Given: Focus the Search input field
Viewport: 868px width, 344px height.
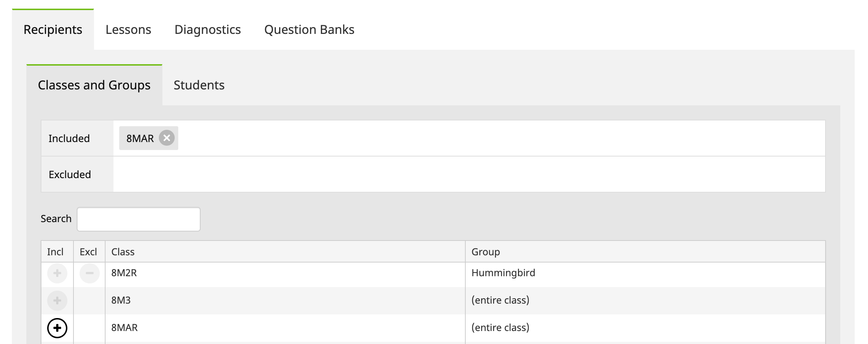Looking at the screenshot, I should 139,219.
